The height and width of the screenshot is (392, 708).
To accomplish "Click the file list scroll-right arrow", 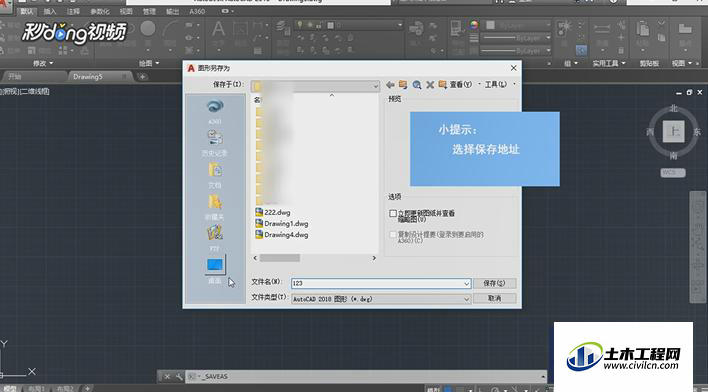I will click(374, 258).
